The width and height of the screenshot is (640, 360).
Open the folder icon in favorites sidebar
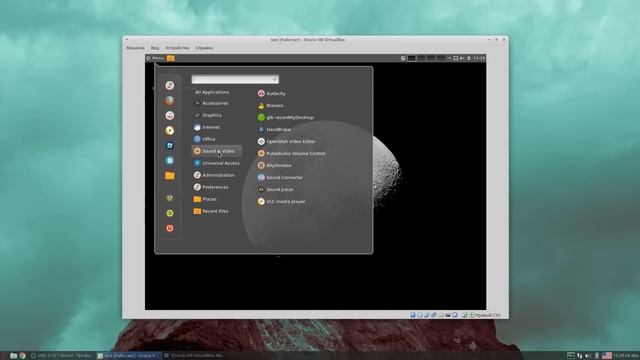170,176
